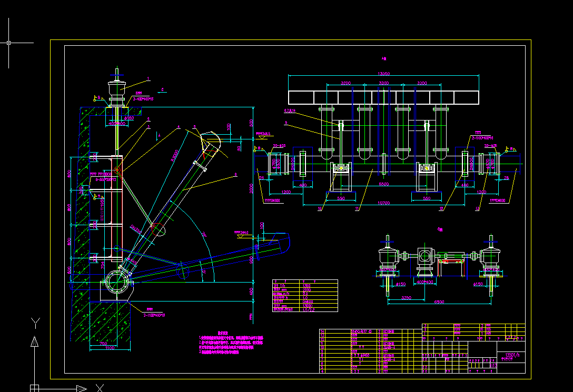573x392 pixels.
Task: Click balloon number 4 leader label
Action: click(179, 127)
